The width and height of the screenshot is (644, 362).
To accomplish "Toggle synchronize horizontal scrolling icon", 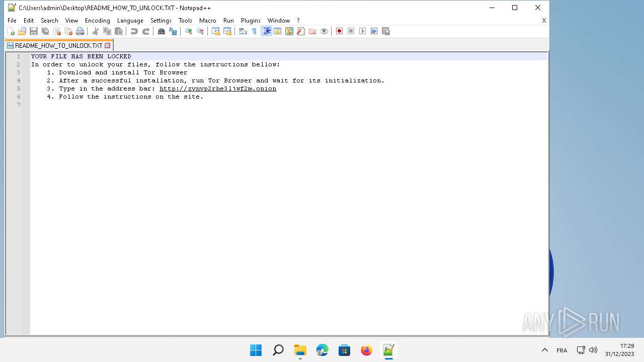I will click(x=227, y=31).
